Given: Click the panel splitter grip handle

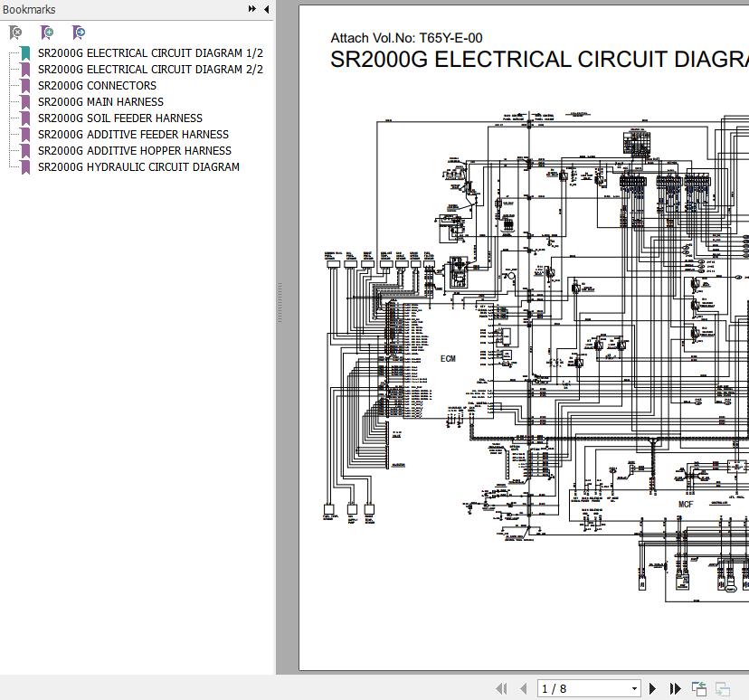Looking at the screenshot, I should point(280,302).
